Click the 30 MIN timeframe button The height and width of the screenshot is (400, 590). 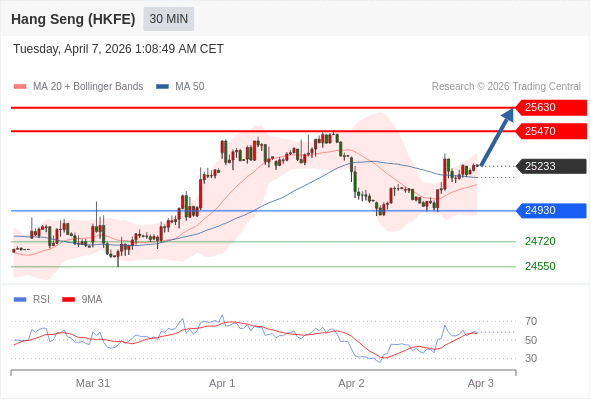[x=169, y=19]
